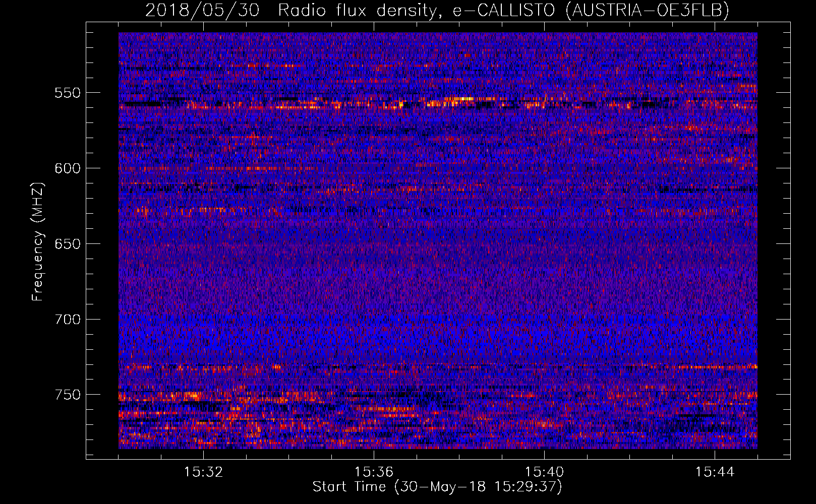Click the plot title '2018/05/30 Radio flux density'
Viewport: 816px width, 504px height.
(x=292, y=10)
